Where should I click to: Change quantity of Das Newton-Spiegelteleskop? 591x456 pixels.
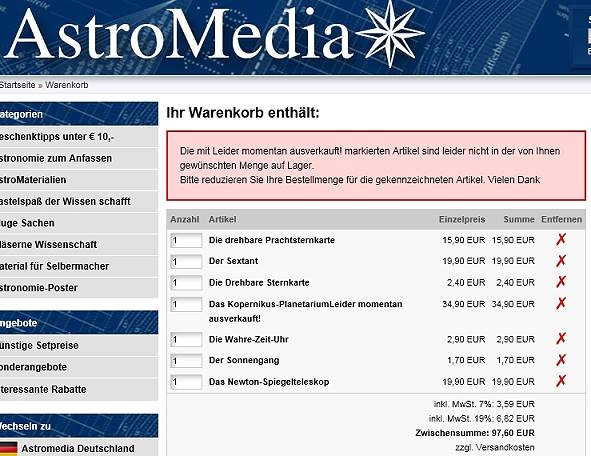tap(186, 382)
